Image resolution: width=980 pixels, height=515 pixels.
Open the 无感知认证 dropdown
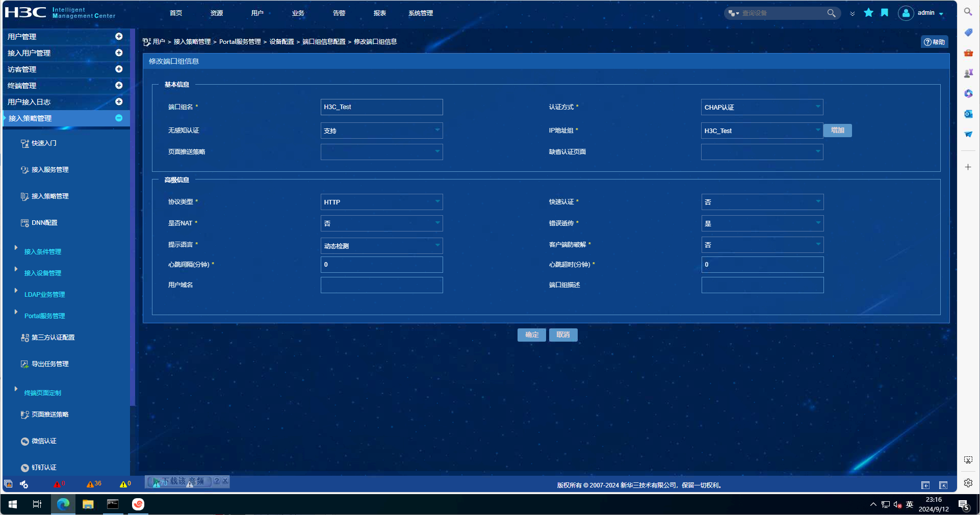point(381,131)
